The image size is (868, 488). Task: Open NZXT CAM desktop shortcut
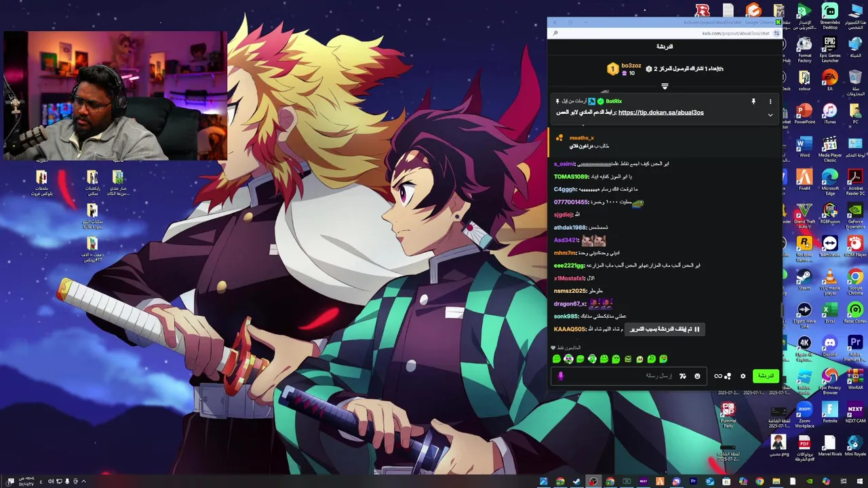click(855, 412)
